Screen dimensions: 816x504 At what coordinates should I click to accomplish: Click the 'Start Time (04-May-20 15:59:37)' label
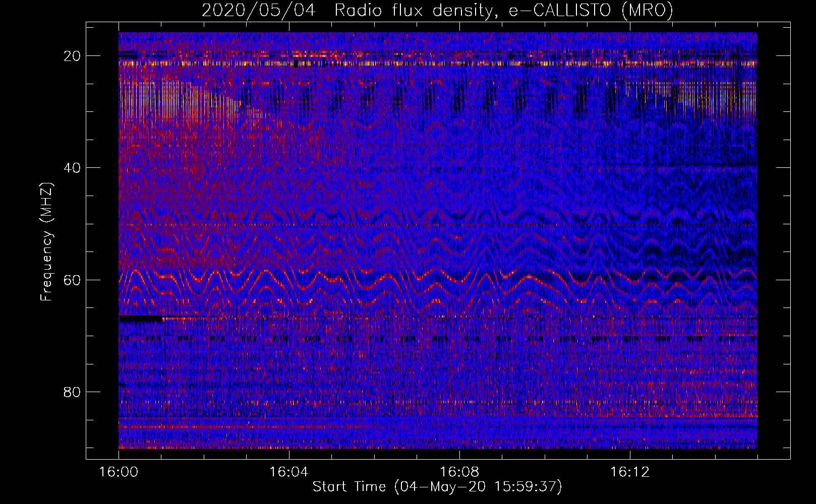(437, 487)
